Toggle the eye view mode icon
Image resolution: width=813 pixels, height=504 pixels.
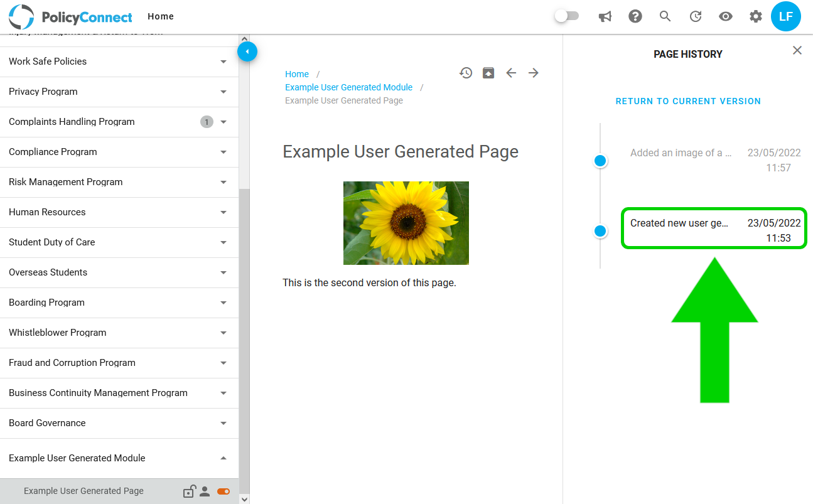(726, 16)
